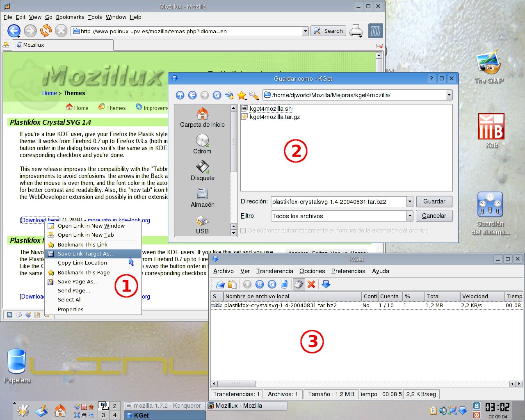Select Carpeta de inicio in places panel
The width and height of the screenshot is (525, 420).
click(202, 118)
